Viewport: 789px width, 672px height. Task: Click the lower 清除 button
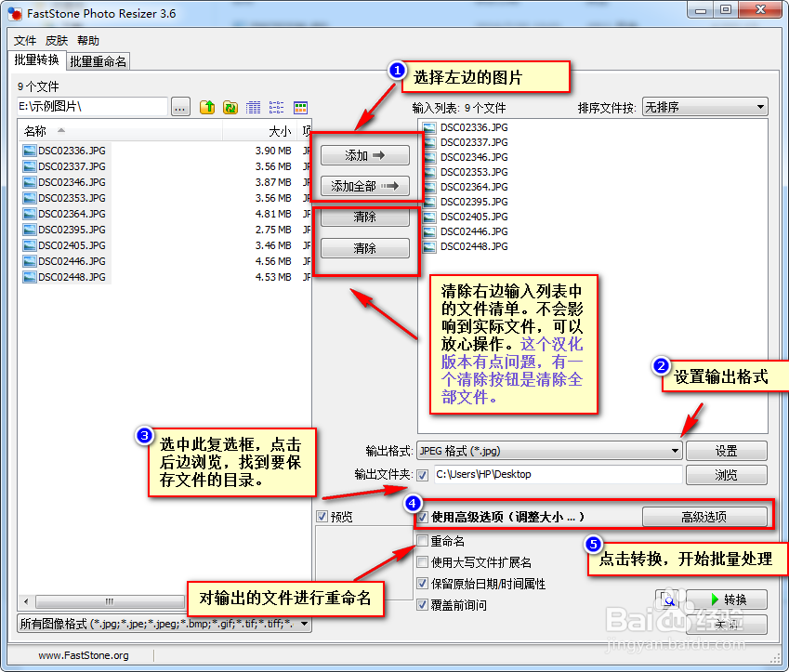point(365,248)
